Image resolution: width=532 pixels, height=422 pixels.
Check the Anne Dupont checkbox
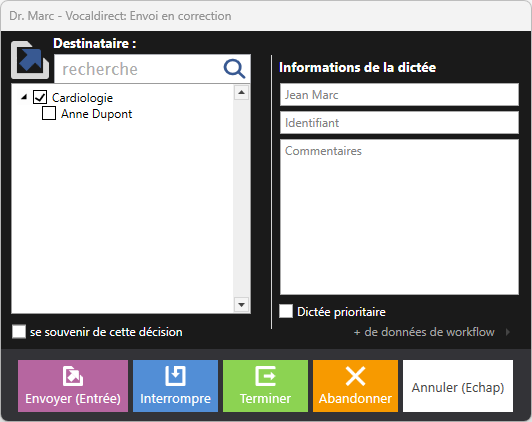tap(49, 113)
